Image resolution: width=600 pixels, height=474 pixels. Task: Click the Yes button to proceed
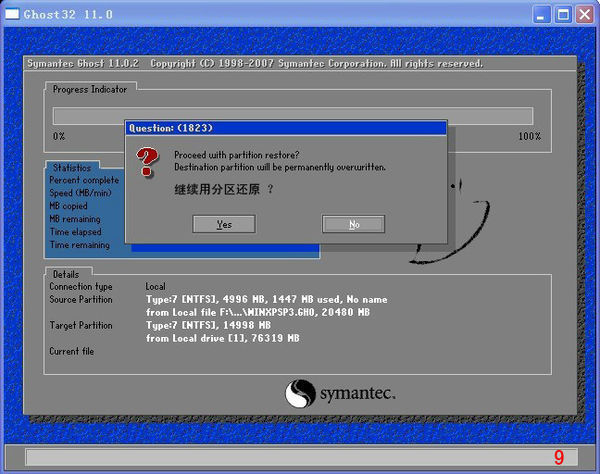pyautogui.click(x=223, y=224)
